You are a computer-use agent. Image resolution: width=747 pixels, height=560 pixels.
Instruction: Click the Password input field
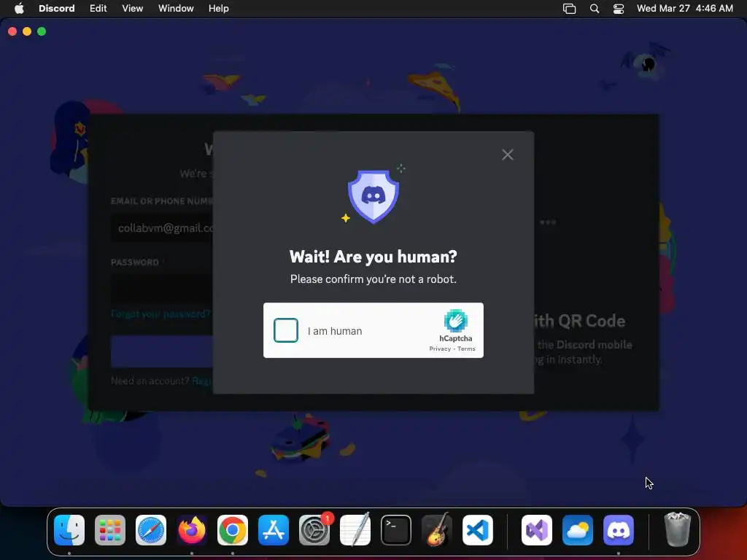tap(162, 288)
